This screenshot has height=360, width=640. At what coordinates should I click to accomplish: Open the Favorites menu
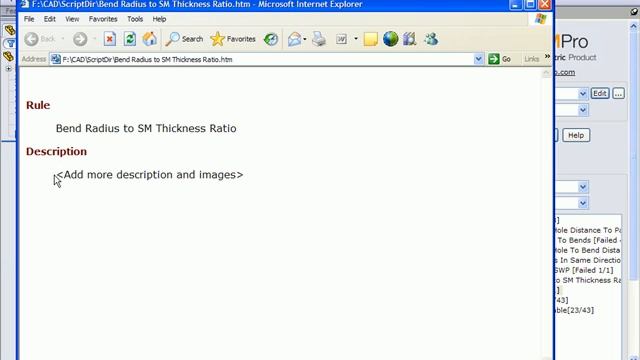(103, 19)
